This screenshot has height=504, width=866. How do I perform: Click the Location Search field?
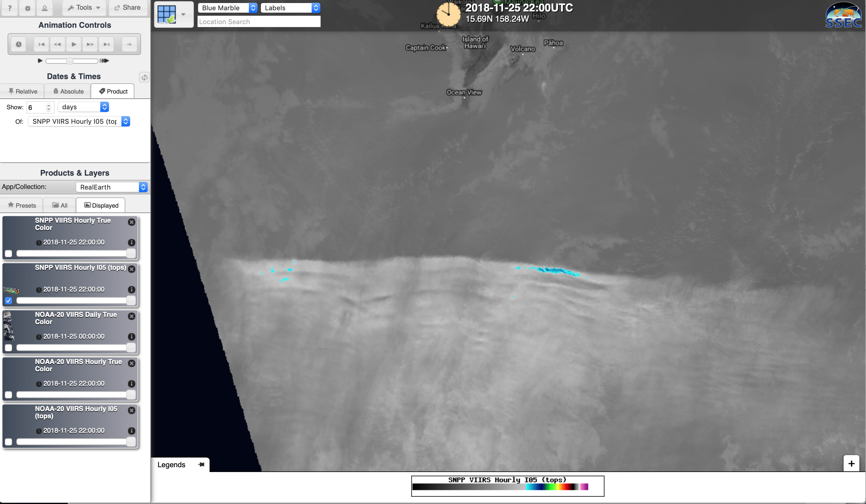pos(259,21)
